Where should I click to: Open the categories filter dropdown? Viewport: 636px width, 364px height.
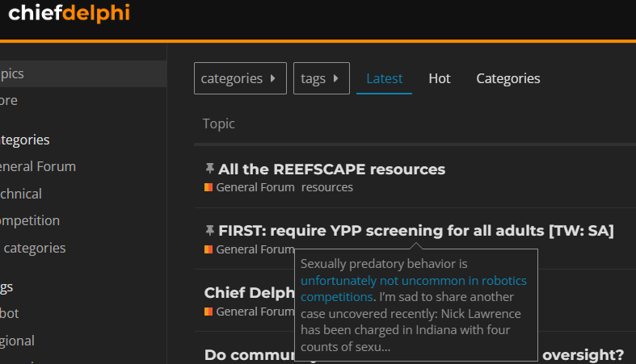(x=240, y=78)
